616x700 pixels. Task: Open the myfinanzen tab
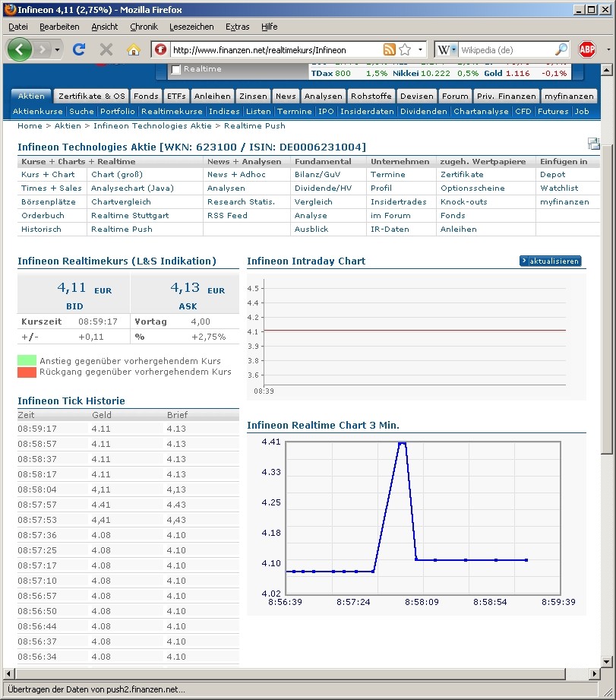point(569,96)
